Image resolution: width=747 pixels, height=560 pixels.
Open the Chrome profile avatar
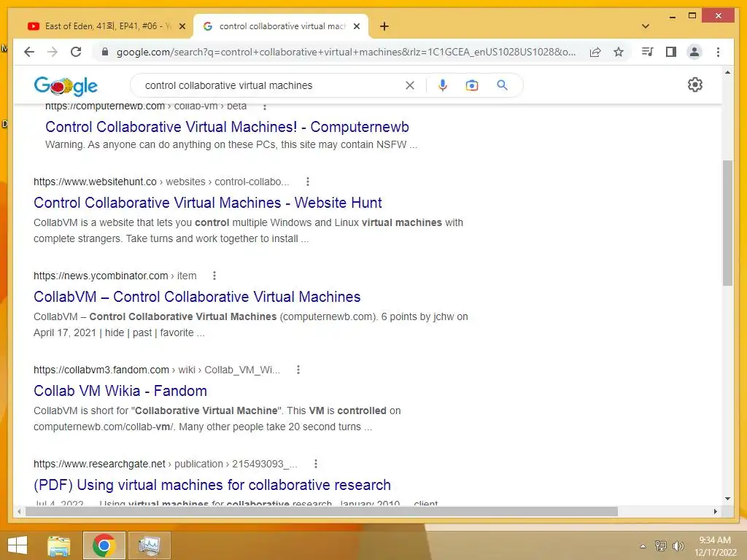click(x=694, y=52)
